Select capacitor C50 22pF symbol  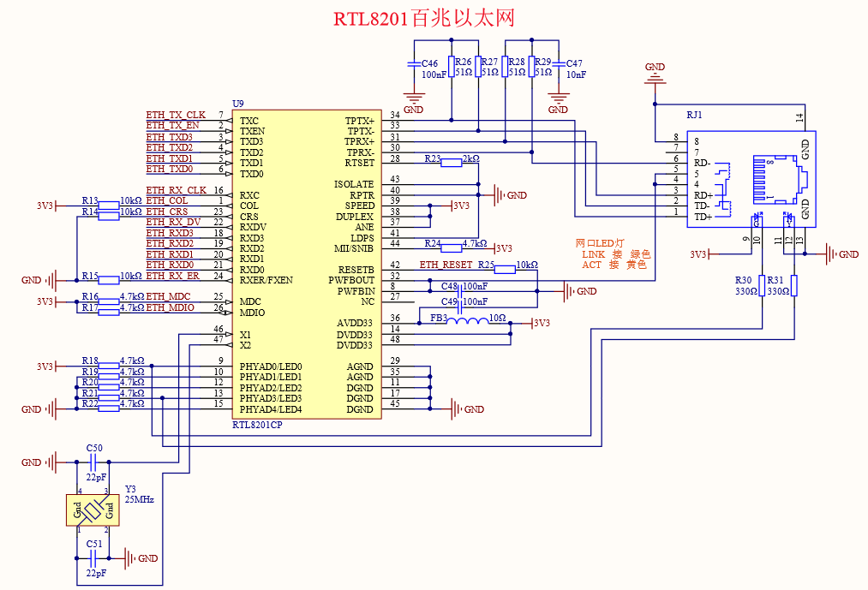93,462
